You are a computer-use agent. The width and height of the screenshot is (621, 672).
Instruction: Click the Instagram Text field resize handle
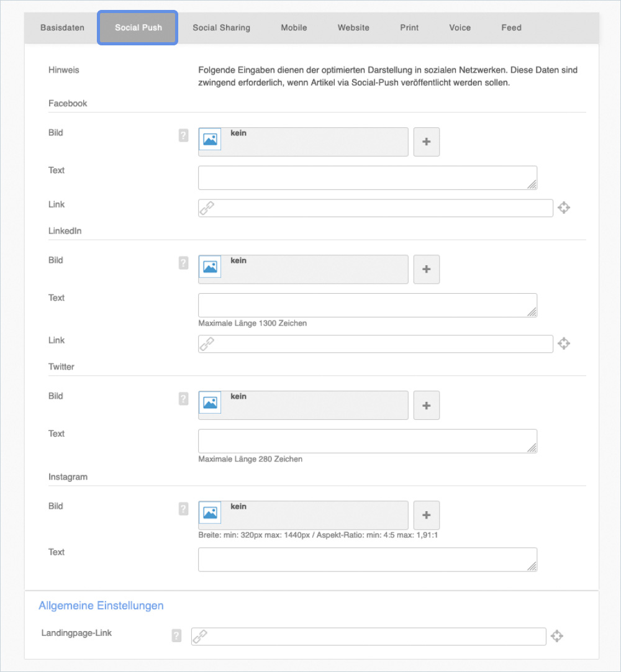tap(532, 566)
